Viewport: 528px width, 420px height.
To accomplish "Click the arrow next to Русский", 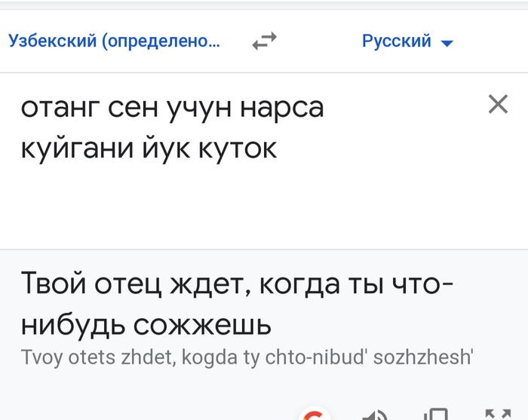I will pyautogui.click(x=447, y=43).
